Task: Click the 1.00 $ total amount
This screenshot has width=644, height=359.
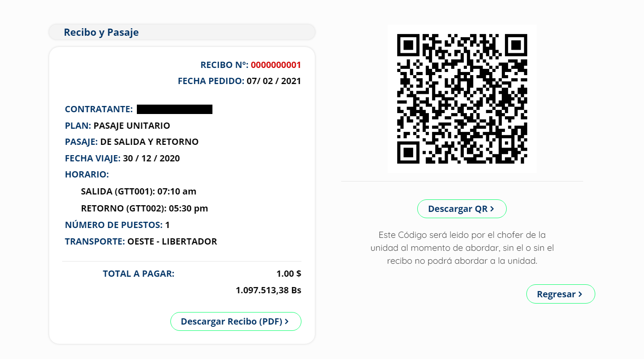Action: click(x=288, y=274)
